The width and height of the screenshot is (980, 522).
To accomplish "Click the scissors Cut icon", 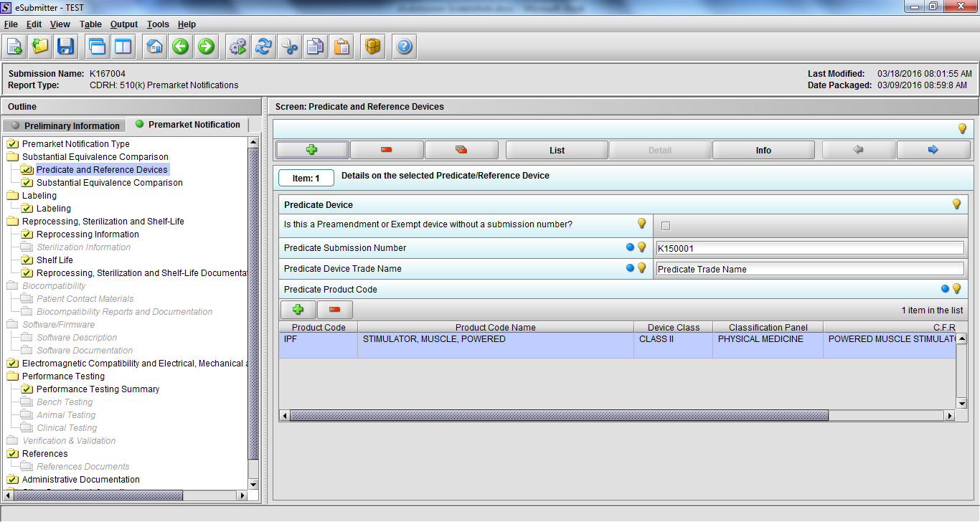I will 289,47.
